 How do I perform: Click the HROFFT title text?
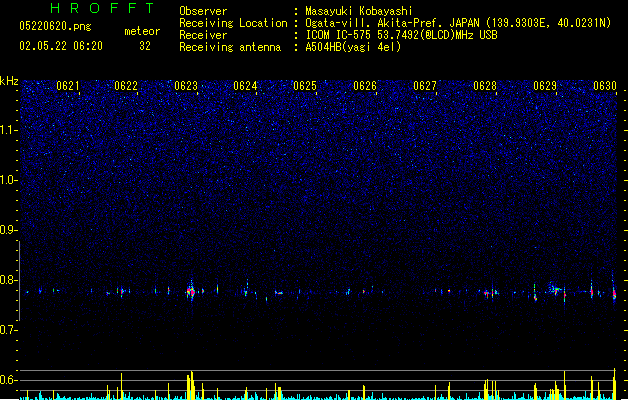pyautogui.click(x=103, y=8)
